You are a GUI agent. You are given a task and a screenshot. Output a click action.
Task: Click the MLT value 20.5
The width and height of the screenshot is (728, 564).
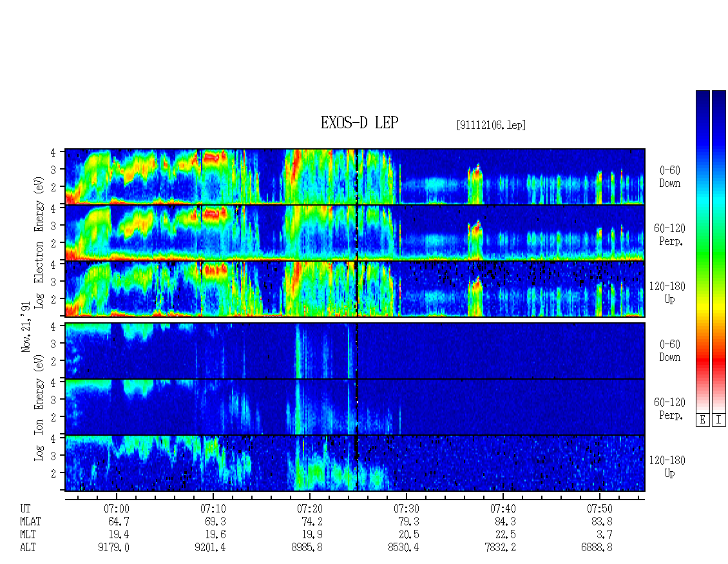click(408, 535)
